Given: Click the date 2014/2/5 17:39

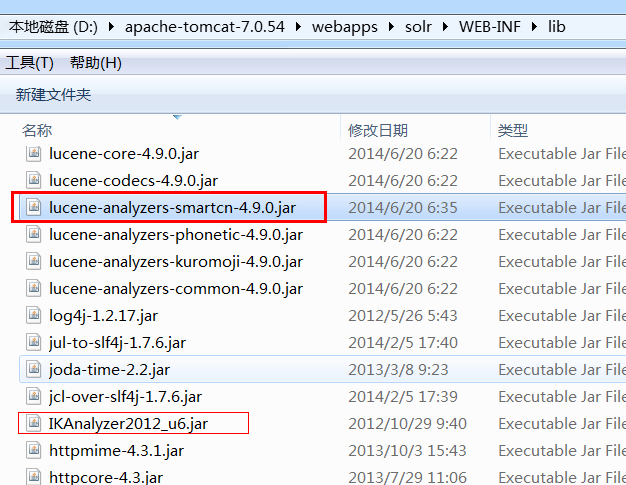Looking at the screenshot, I should pos(403,396).
